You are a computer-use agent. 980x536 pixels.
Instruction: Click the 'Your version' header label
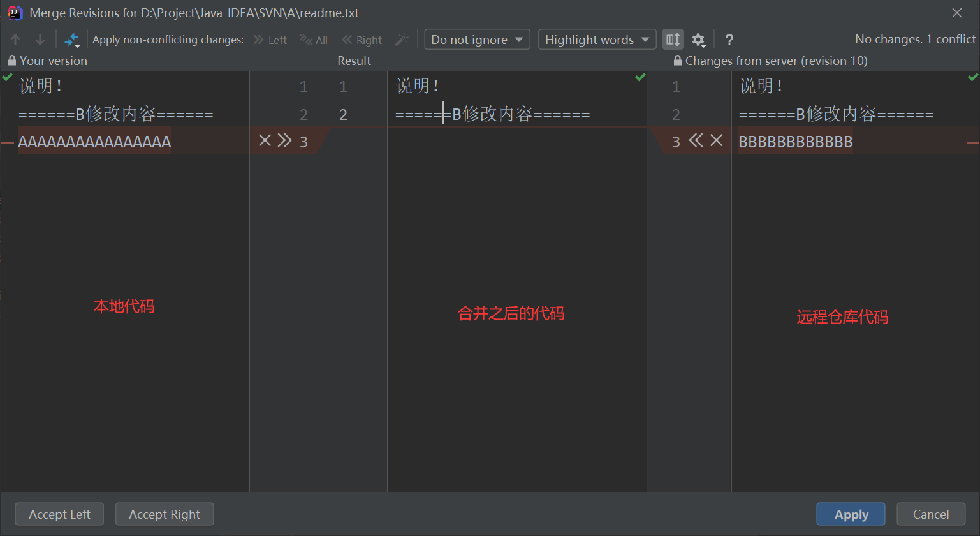click(x=54, y=61)
